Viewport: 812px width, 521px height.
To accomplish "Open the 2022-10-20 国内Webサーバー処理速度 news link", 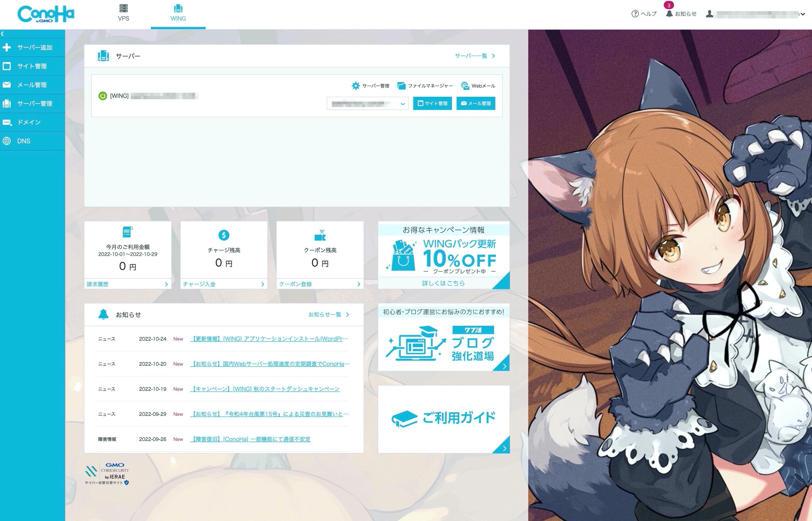I will tap(270, 364).
